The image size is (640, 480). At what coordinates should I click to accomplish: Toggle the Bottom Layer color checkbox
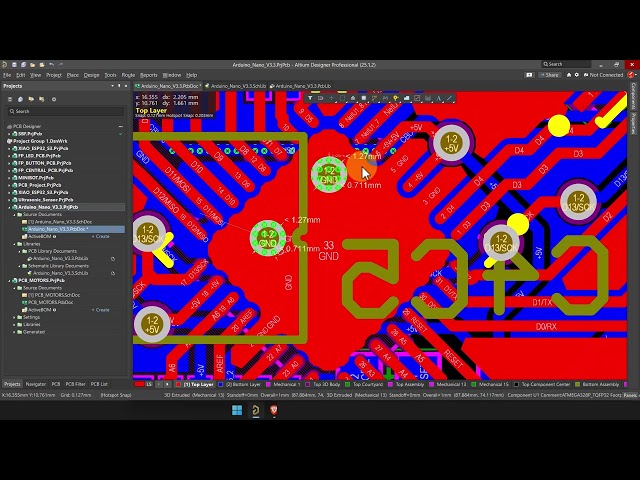click(x=221, y=384)
